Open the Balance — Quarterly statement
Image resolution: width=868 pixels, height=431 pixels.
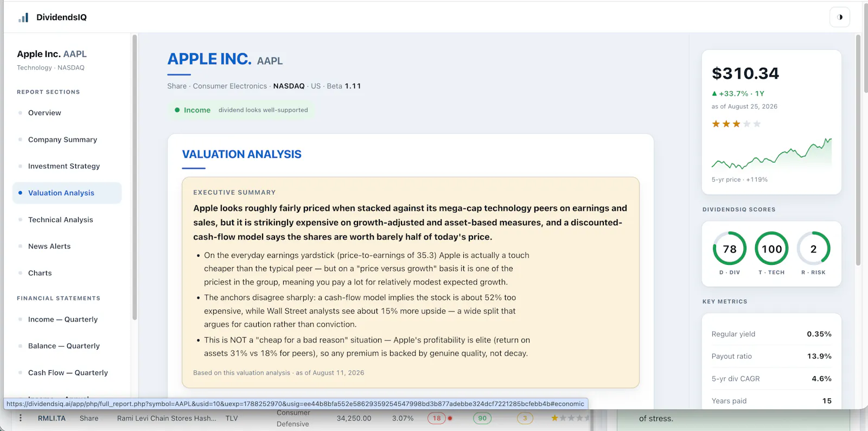(x=64, y=346)
